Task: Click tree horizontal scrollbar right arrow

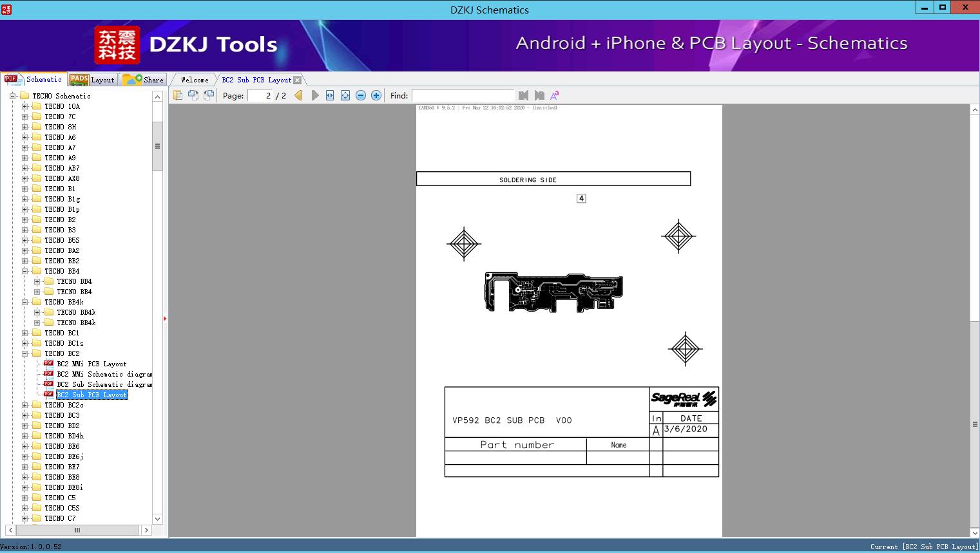Action: coord(146,530)
